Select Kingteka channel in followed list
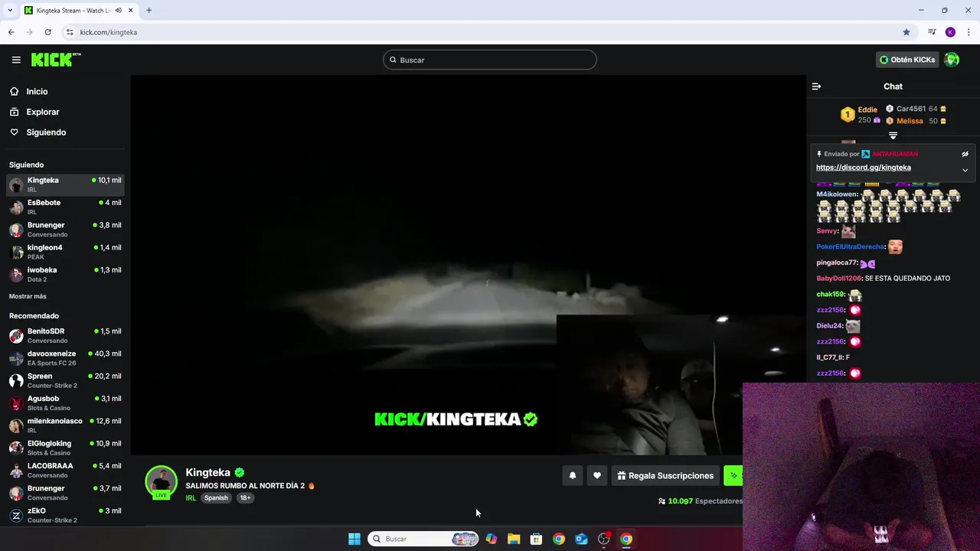This screenshot has width=980, height=551. tap(65, 184)
